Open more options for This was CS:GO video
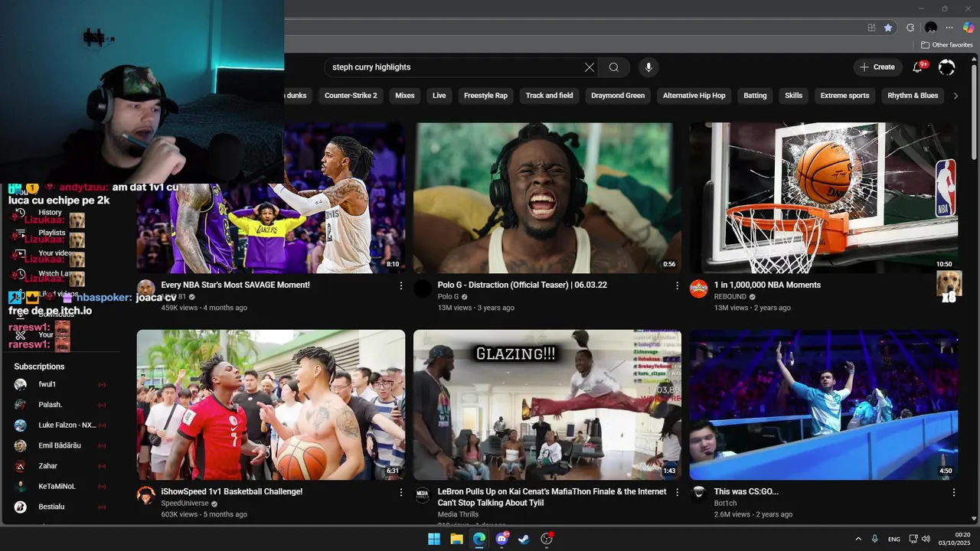Image resolution: width=980 pixels, height=551 pixels. 953,492
